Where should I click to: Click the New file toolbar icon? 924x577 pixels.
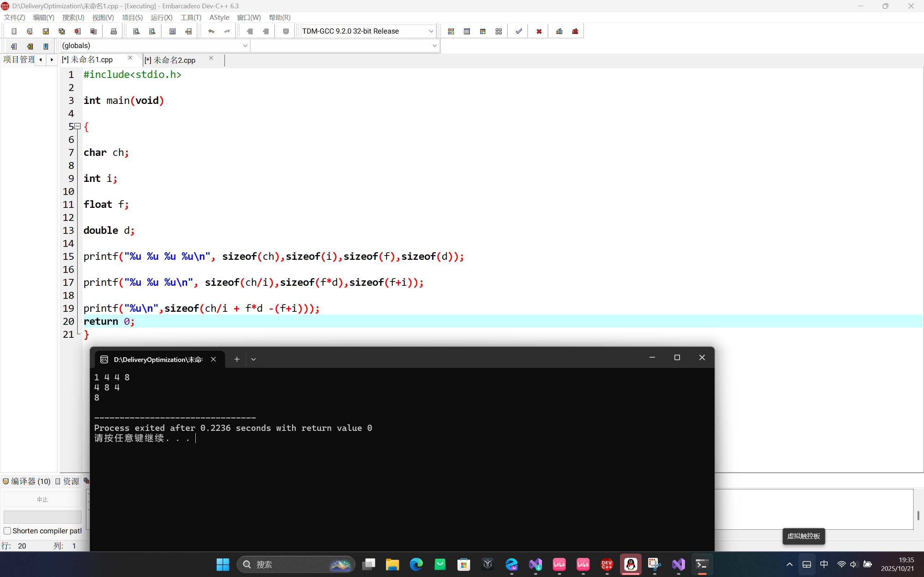pos(14,31)
